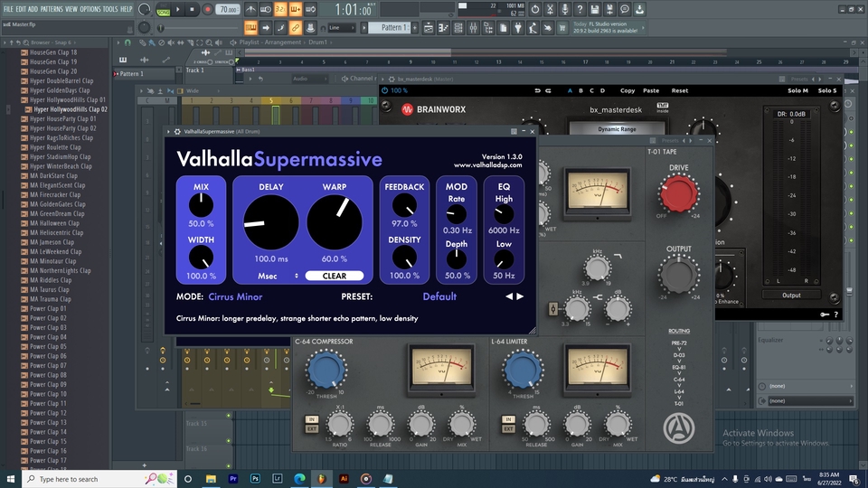Screen dimensions: 868x488
Task: Toggle the link/multilink to controllers icon
Action: (x=296, y=28)
